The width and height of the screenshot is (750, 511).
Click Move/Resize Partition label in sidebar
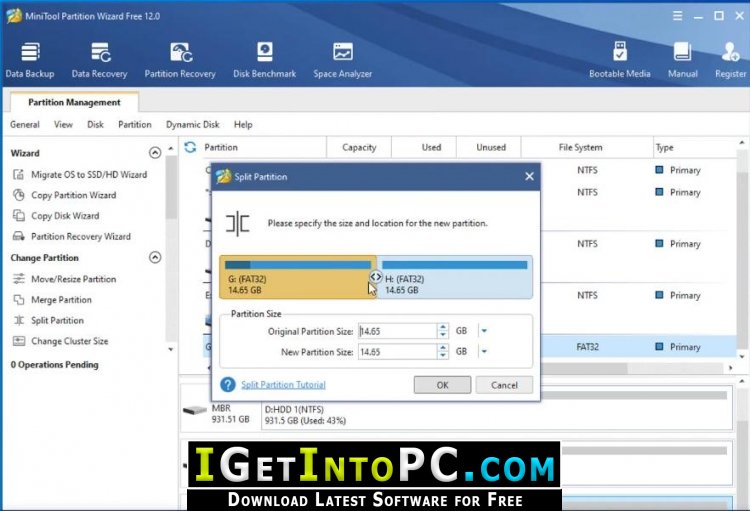coord(74,279)
